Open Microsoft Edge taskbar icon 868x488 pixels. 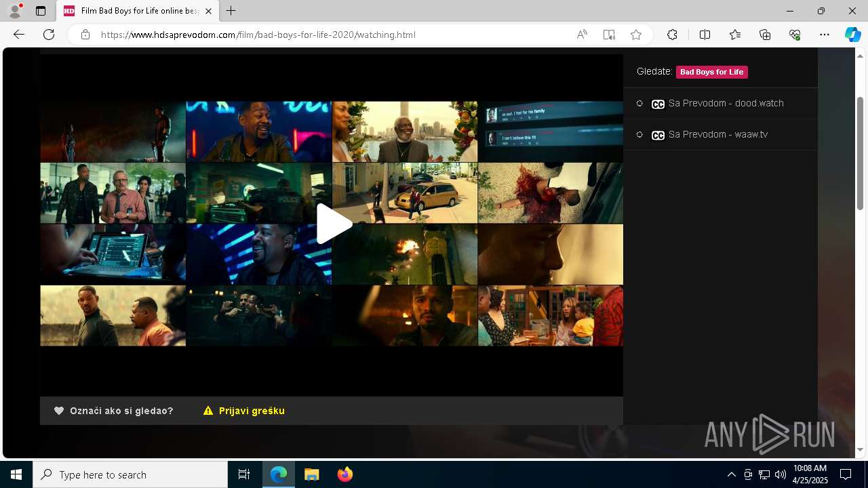(279, 474)
